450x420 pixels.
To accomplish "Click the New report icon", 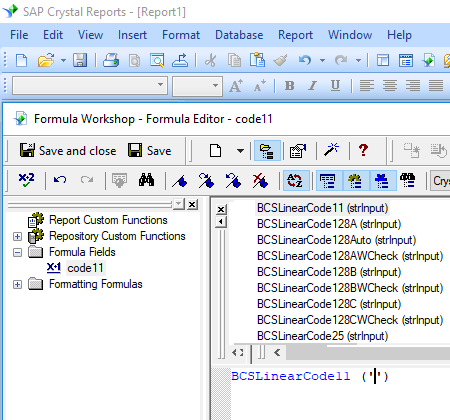I will click(x=22, y=61).
